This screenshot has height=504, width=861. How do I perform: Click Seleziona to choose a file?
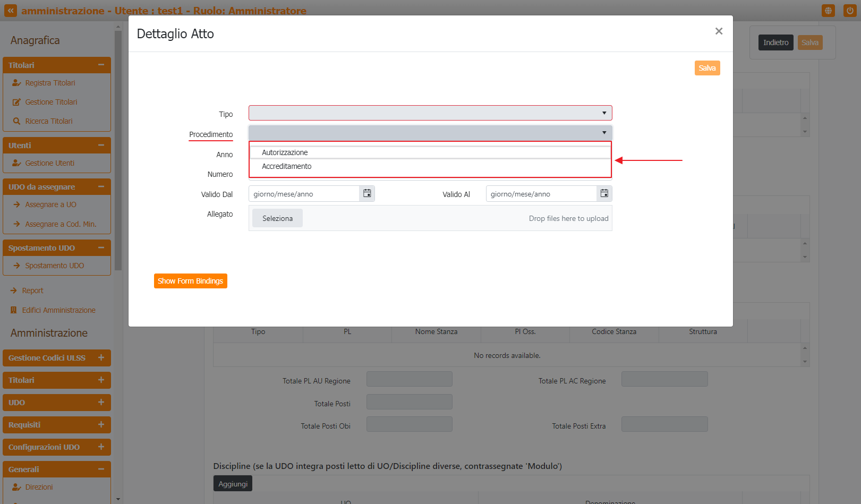click(x=277, y=218)
